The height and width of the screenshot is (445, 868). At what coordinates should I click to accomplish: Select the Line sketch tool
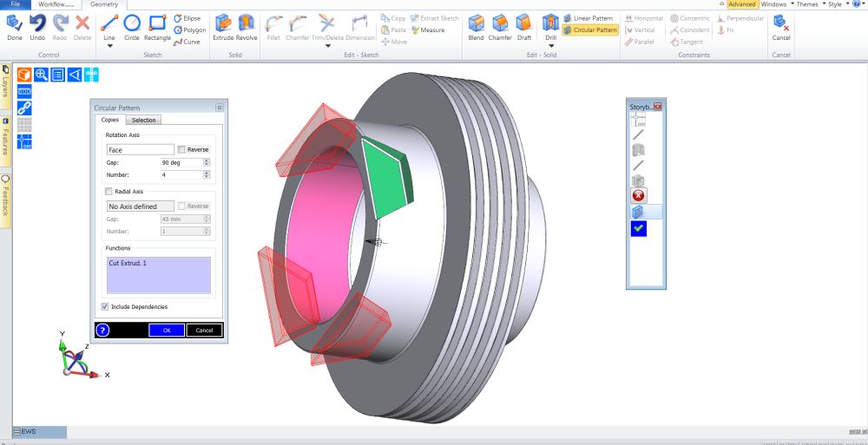coord(109,28)
